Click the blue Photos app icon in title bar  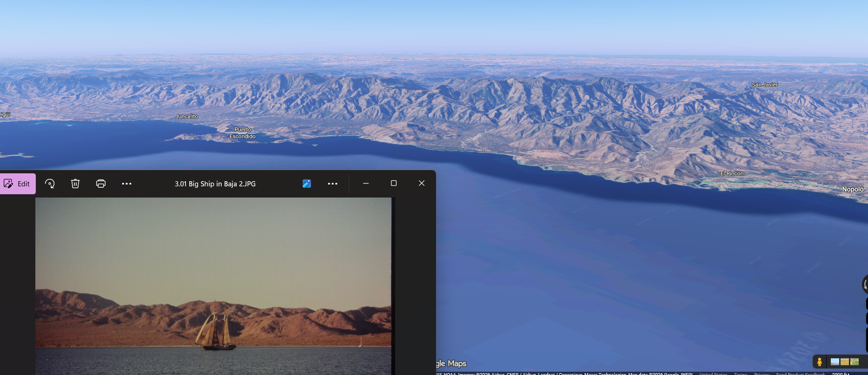(x=307, y=184)
